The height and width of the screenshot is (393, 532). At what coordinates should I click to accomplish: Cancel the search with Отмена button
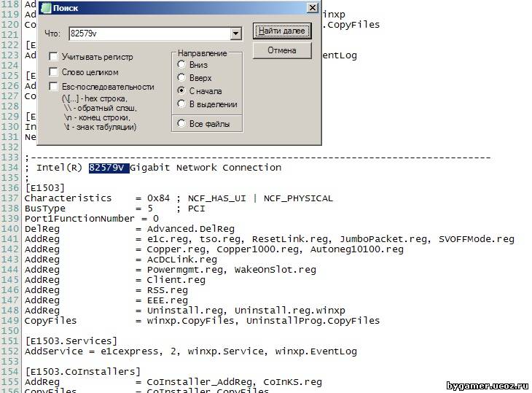282,50
